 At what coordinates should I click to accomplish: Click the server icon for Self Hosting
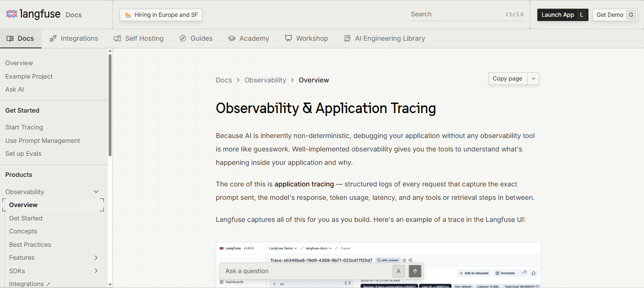117,38
